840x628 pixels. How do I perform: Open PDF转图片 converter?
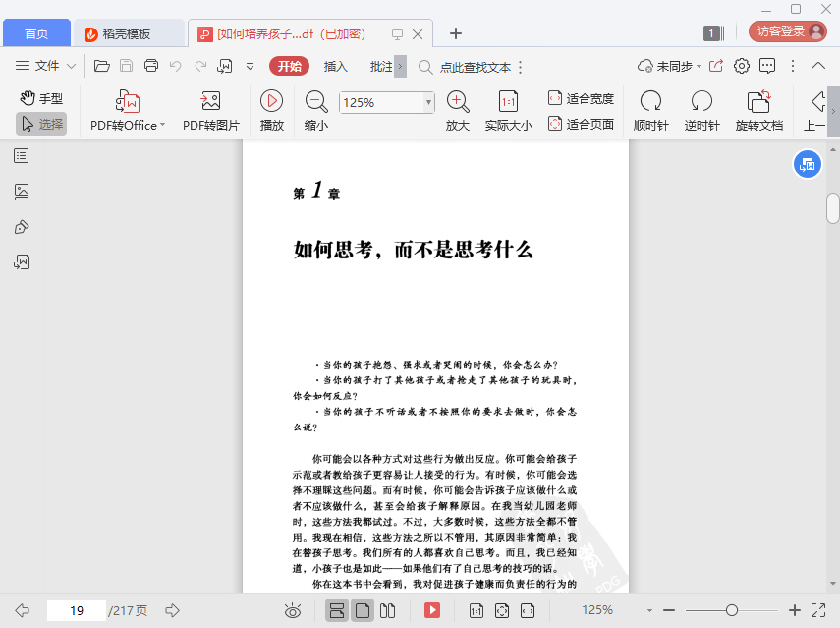[211, 111]
